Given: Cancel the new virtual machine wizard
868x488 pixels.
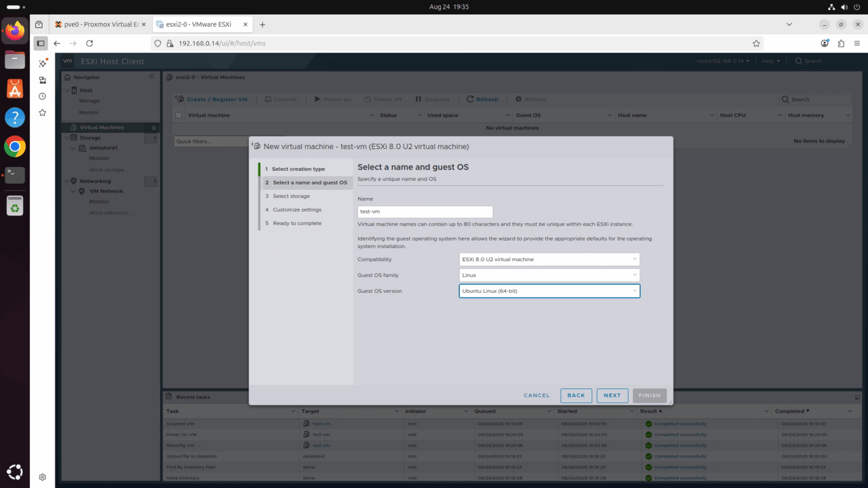Looking at the screenshot, I should pos(537,395).
